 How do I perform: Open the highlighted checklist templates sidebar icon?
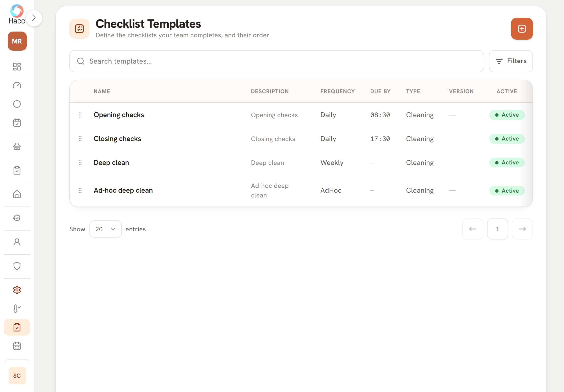pyautogui.click(x=17, y=327)
